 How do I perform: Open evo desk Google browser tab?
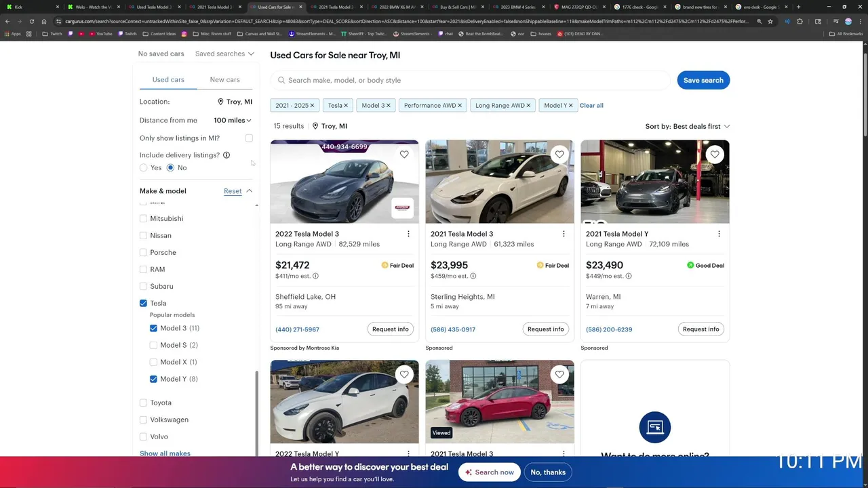click(762, 7)
